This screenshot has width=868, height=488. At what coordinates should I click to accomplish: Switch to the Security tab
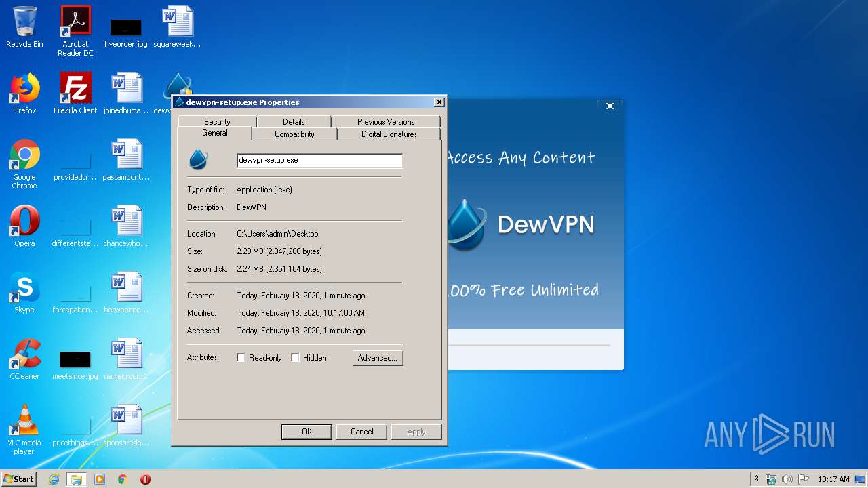(217, 121)
